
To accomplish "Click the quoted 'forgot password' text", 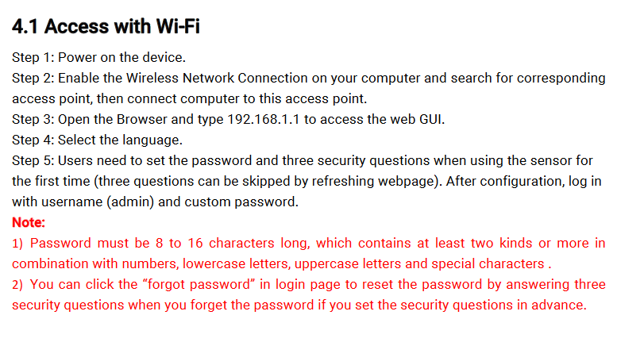I will (199, 285).
